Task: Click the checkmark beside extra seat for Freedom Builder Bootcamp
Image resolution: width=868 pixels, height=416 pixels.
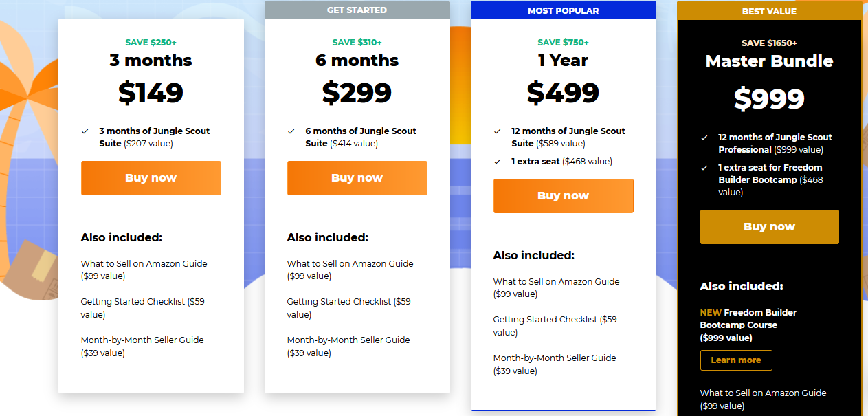Action: coord(704,168)
